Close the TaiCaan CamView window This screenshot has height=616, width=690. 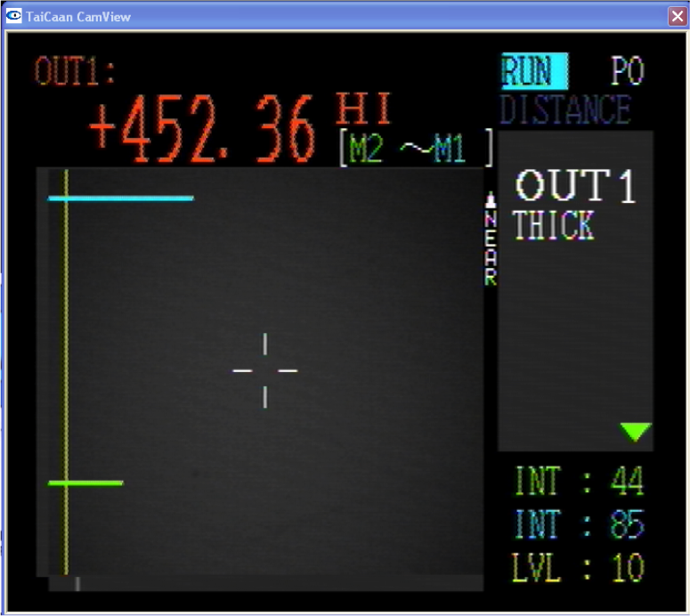(677, 16)
